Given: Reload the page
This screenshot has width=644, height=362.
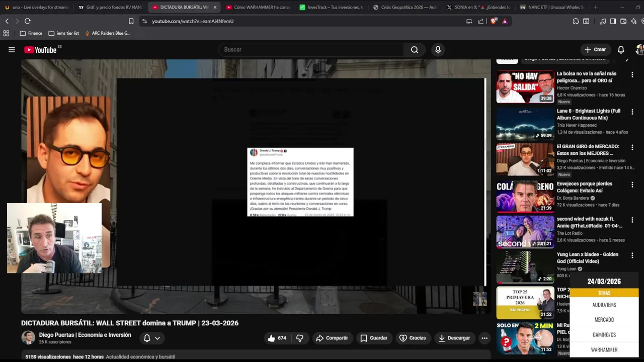Looking at the screenshot, I should pyautogui.click(x=28, y=21).
